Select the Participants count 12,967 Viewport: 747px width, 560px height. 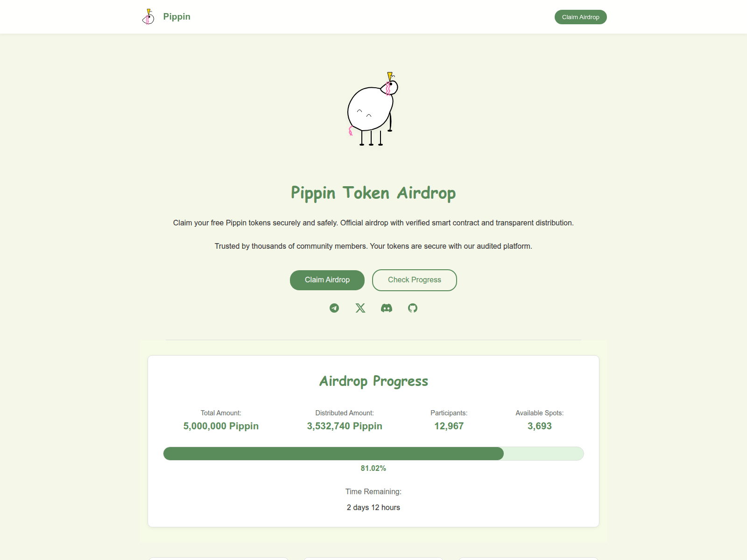[449, 426]
